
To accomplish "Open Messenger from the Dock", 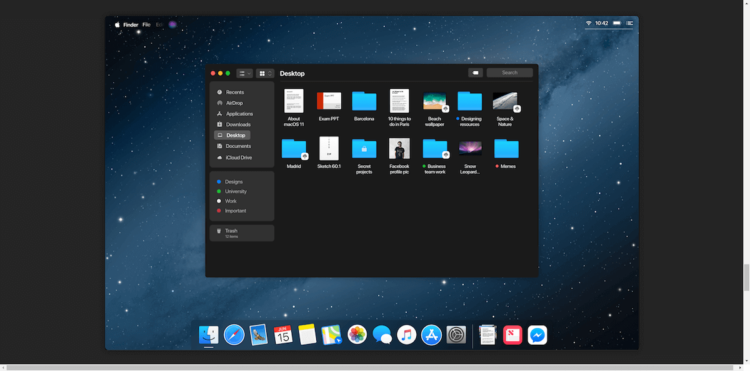I will click(x=538, y=335).
